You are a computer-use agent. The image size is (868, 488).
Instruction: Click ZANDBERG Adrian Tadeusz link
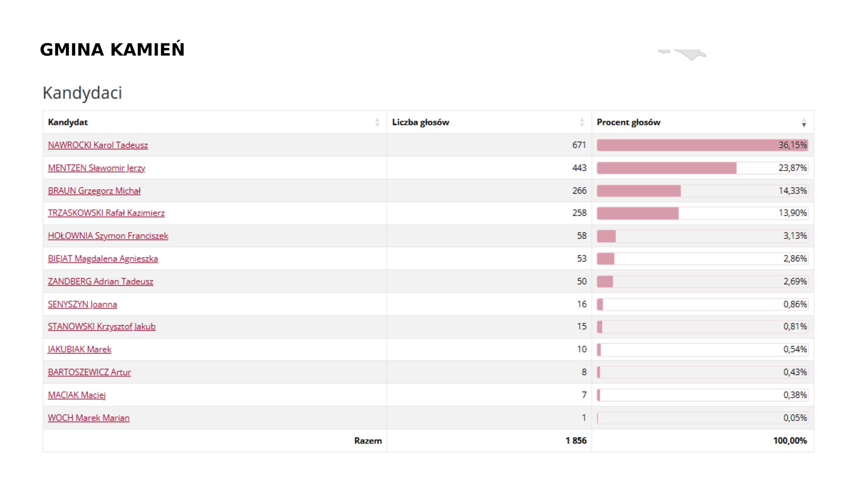[x=100, y=282]
